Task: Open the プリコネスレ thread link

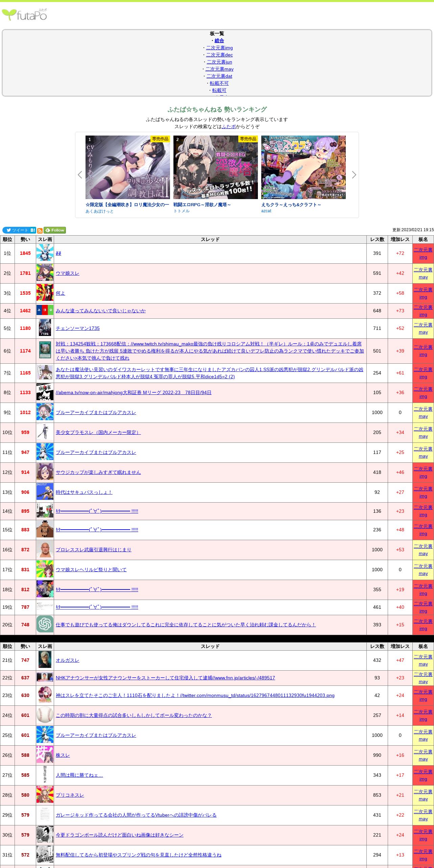Action: click(x=70, y=795)
